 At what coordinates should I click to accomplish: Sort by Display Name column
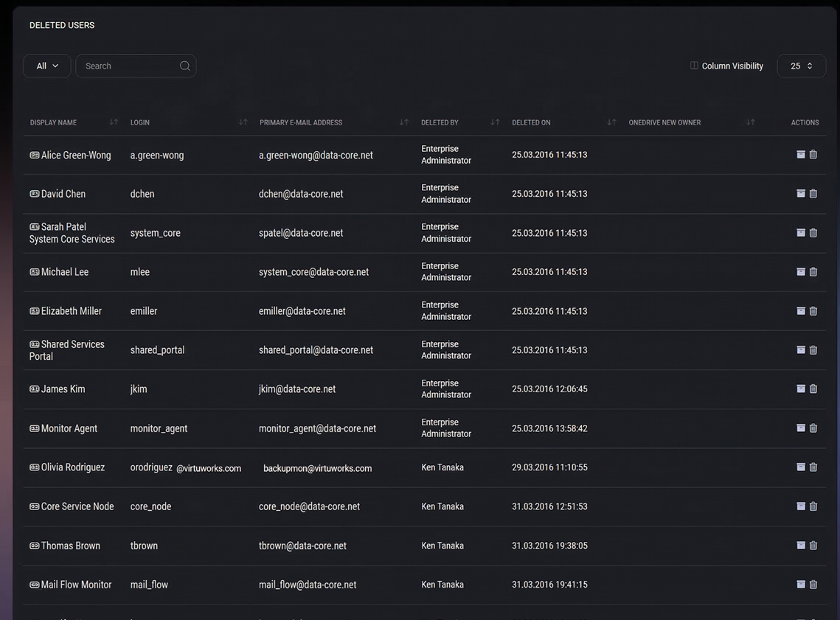(114, 122)
